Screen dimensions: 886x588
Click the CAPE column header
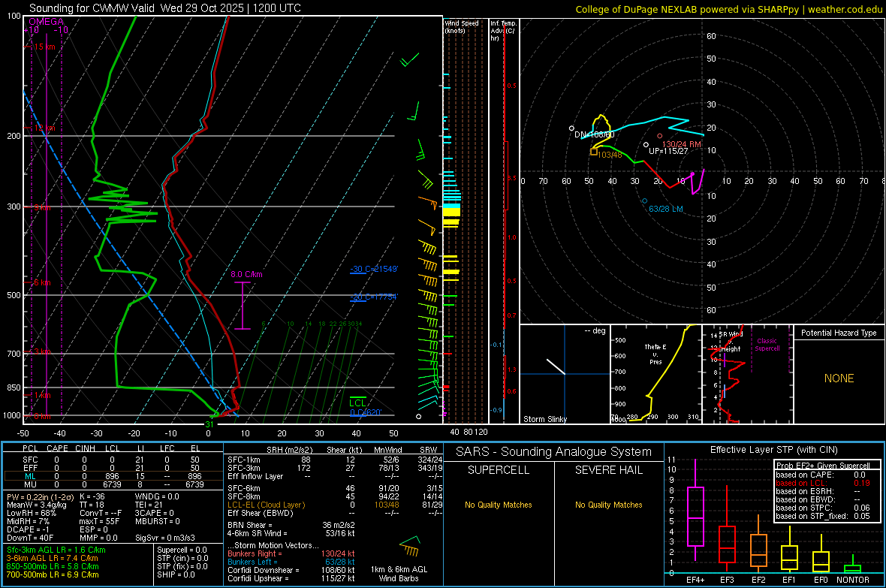[x=57, y=448]
